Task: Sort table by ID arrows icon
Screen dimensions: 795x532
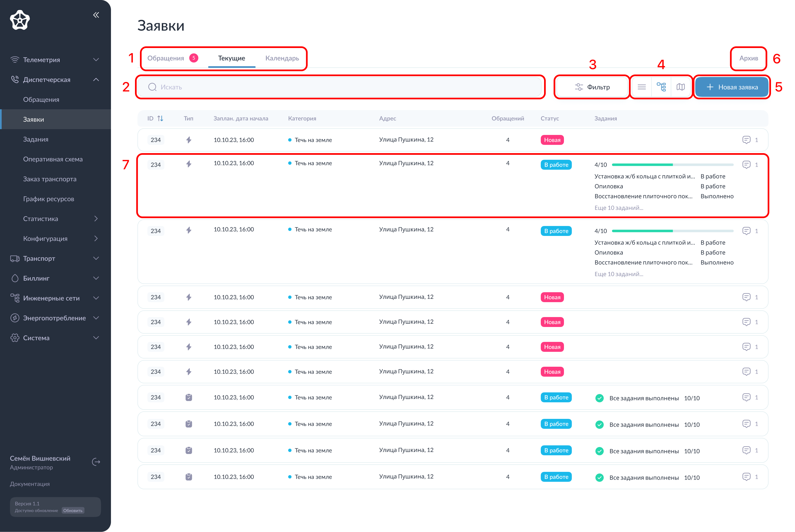Action: click(160, 118)
